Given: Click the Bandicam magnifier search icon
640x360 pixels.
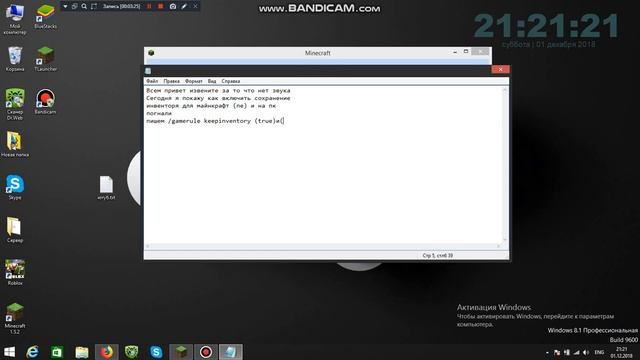Looking at the screenshot, I should pyautogui.click(x=84, y=6).
